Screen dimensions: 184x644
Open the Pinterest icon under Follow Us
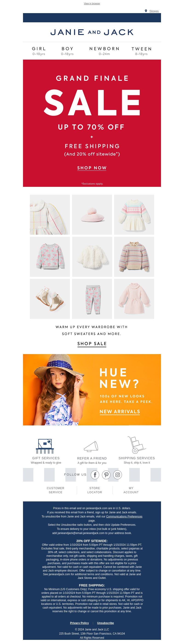click(x=106, y=475)
